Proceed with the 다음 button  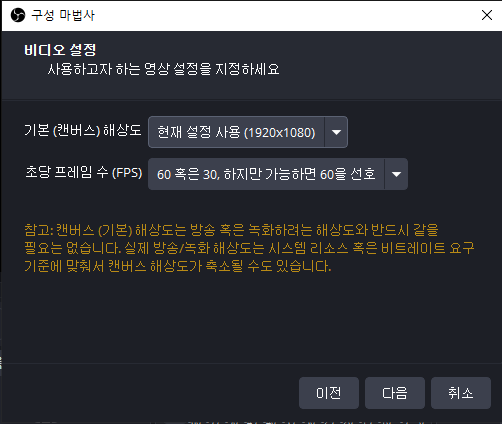395,393
